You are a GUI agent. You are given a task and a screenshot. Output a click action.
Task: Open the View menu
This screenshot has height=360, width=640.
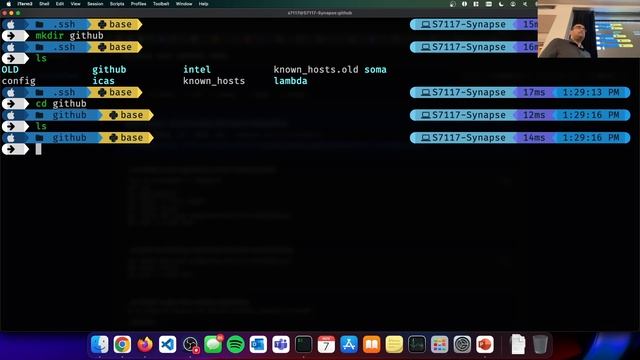click(x=76, y=4)
